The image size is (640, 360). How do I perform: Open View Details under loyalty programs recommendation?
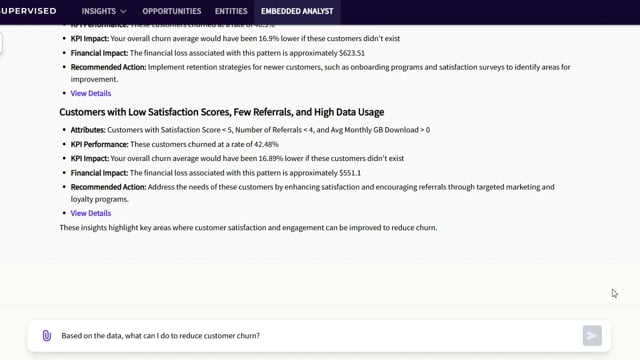(91, 213)
